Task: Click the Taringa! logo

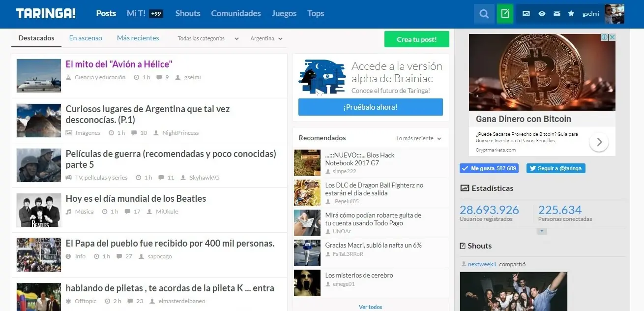Action: click(46, 14)
